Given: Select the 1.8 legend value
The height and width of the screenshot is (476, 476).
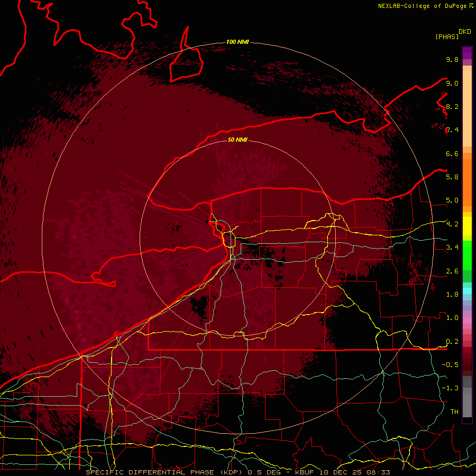Looking at the screenshot, I should tap(452, 295).
